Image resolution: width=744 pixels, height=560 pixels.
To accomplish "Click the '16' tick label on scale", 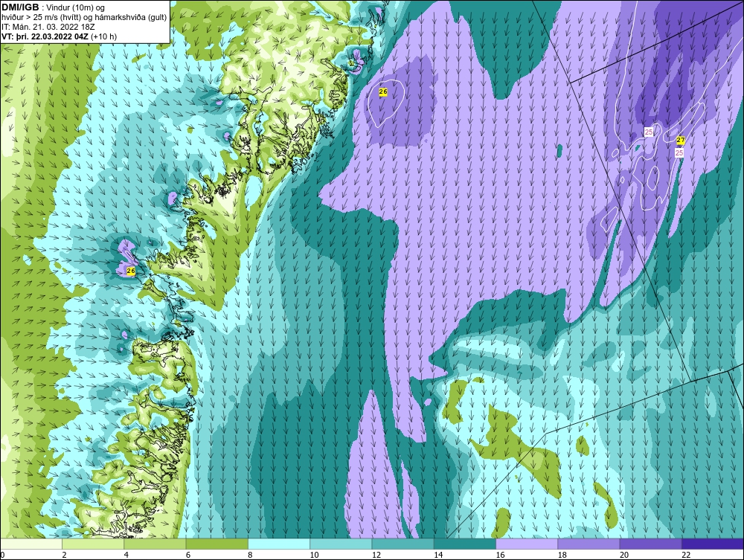I will click(500, 556).
